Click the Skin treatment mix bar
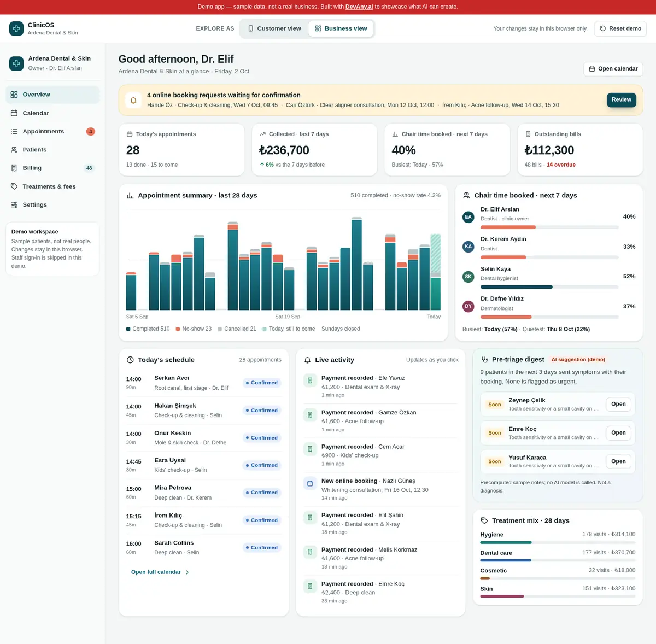The image size is (656, 644). pyautogui.click(x=558, y=596)
